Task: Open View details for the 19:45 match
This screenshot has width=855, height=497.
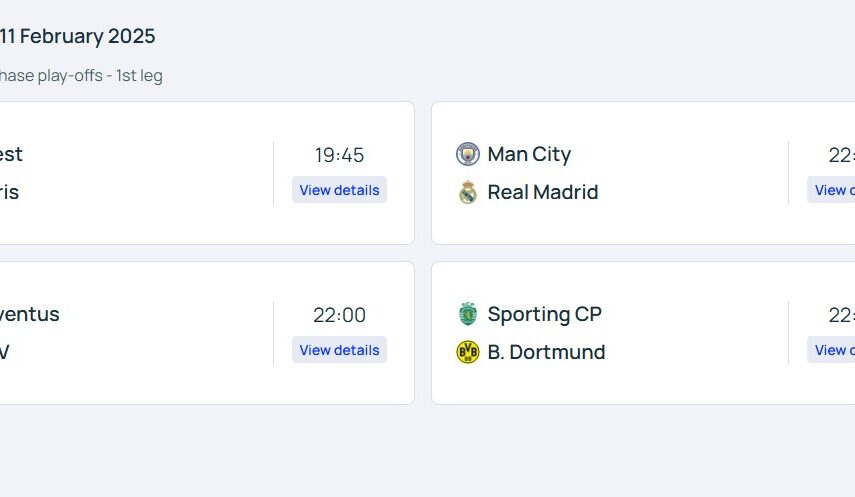Action: click(x=339, y=190)
